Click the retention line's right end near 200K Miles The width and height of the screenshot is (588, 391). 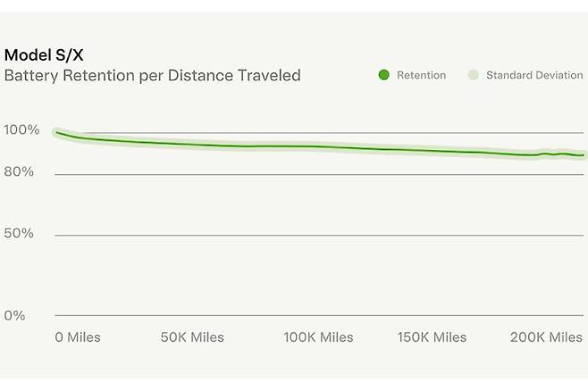(x=582, y=155)
